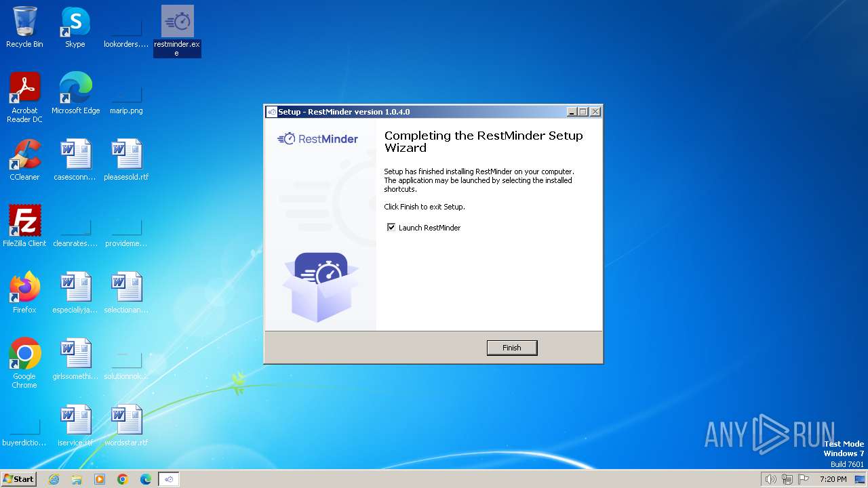Open the Windows Start menu
This screenshot has height=488, width=868.
pyautogui.click(x=18, y=479)
